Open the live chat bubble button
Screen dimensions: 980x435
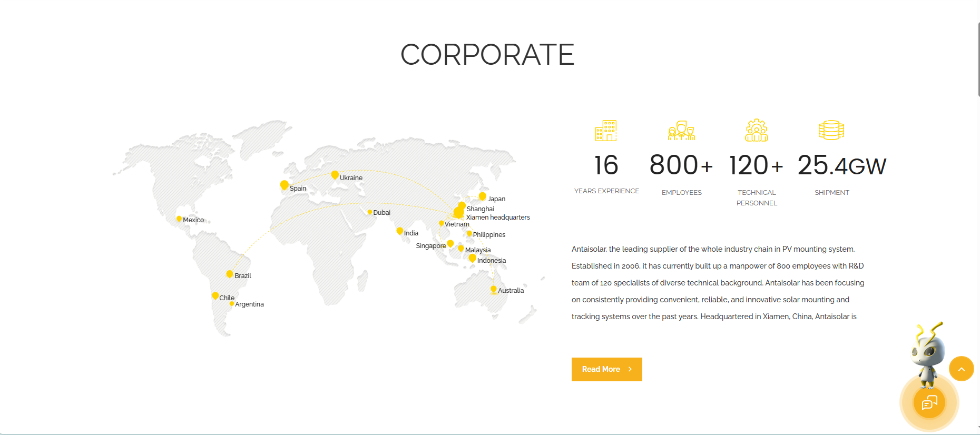929,403
